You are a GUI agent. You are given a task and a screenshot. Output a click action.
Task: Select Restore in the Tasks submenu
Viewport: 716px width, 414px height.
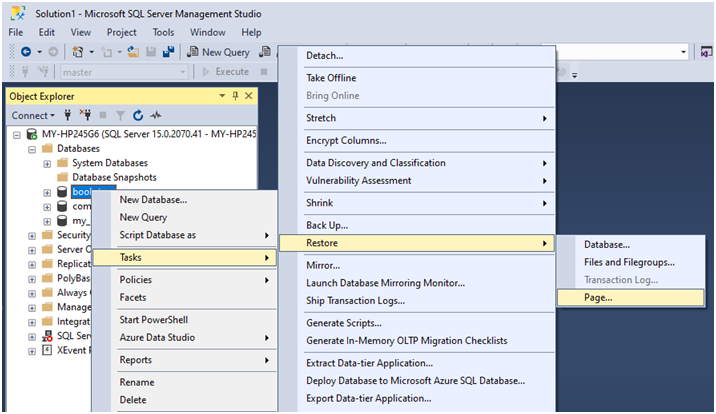pos(417,243)
